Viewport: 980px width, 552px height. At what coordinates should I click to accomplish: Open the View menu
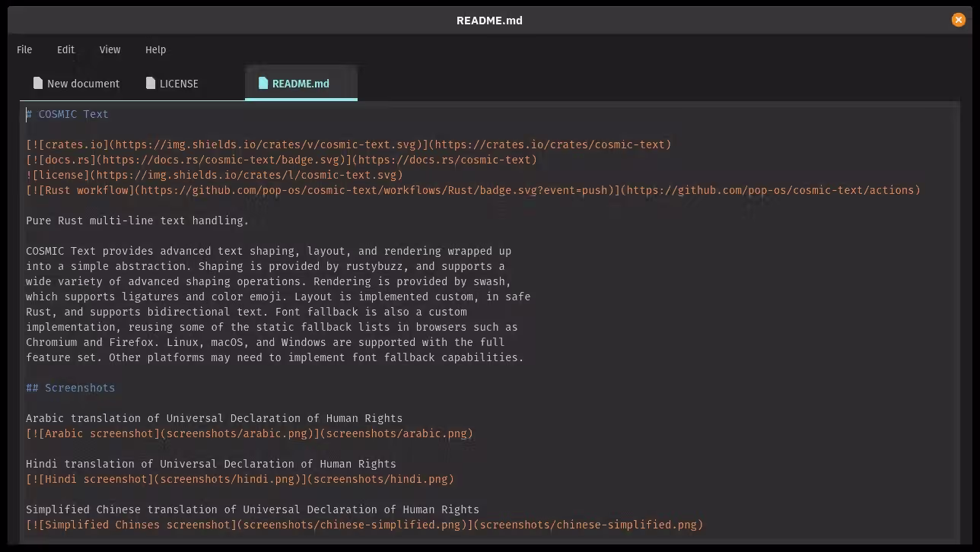pyautogui.click(x=110, y=49)
